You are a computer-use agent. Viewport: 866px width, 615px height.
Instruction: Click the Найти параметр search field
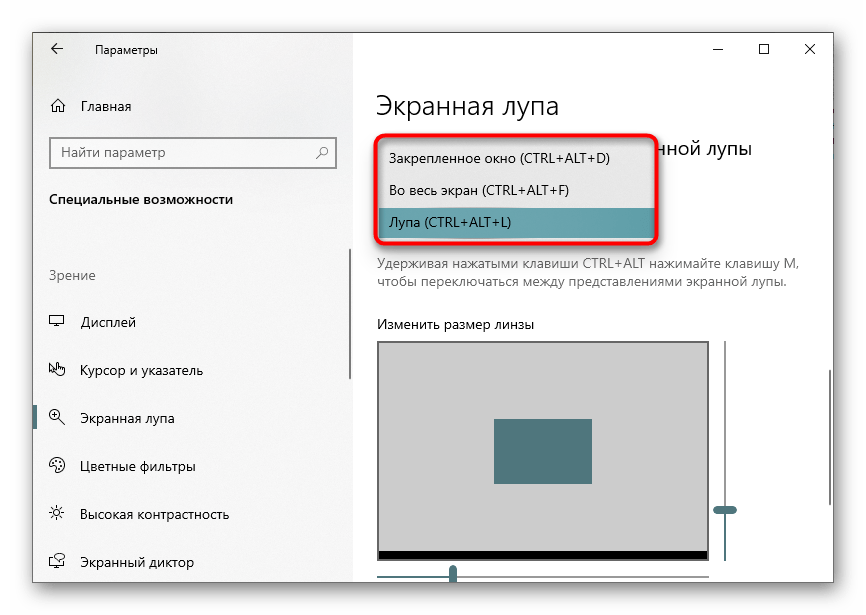click(193, 153)
